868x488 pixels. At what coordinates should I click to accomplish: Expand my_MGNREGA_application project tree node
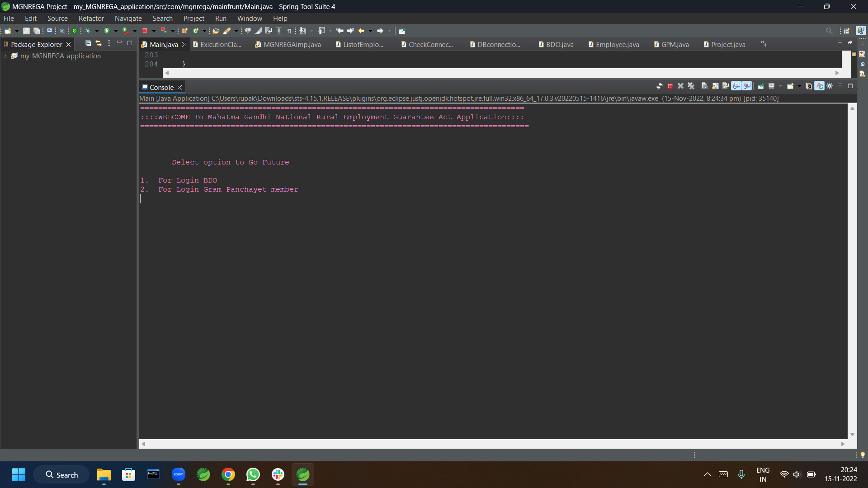coord(5,56)
